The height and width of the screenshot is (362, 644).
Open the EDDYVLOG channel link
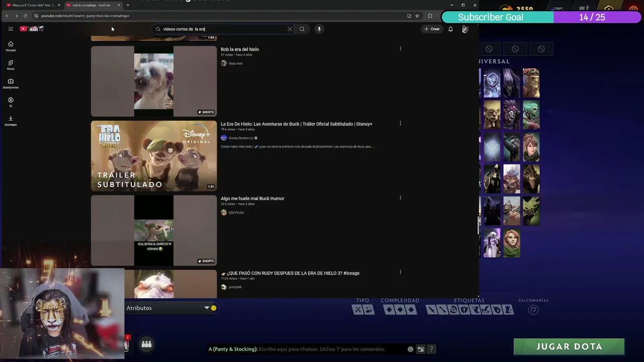pyautogui.click(x=236, y=213)
